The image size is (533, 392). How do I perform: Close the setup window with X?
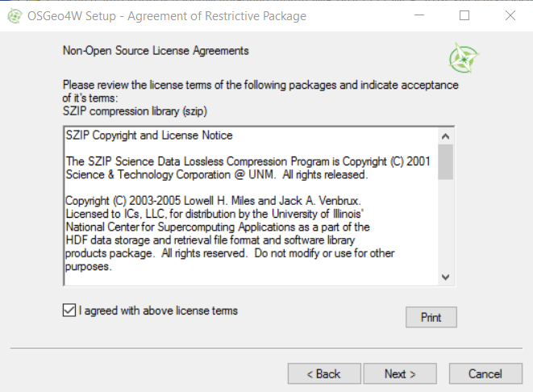[510, 15]
